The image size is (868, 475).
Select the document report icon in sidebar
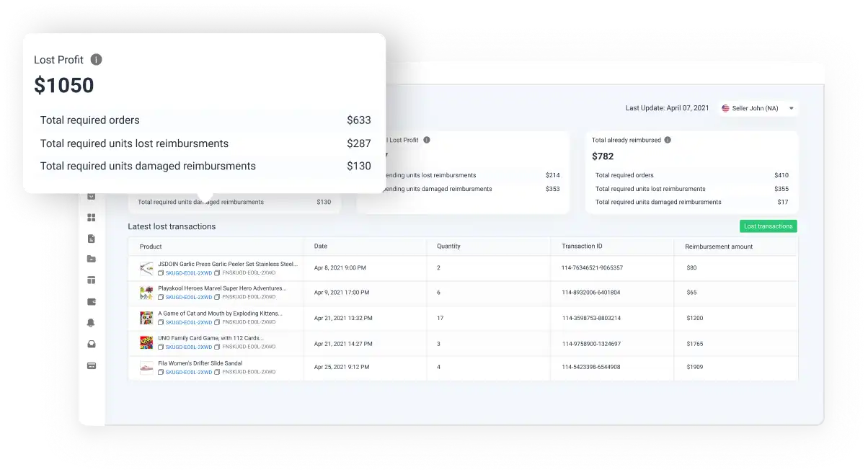(x=91, y=239)
